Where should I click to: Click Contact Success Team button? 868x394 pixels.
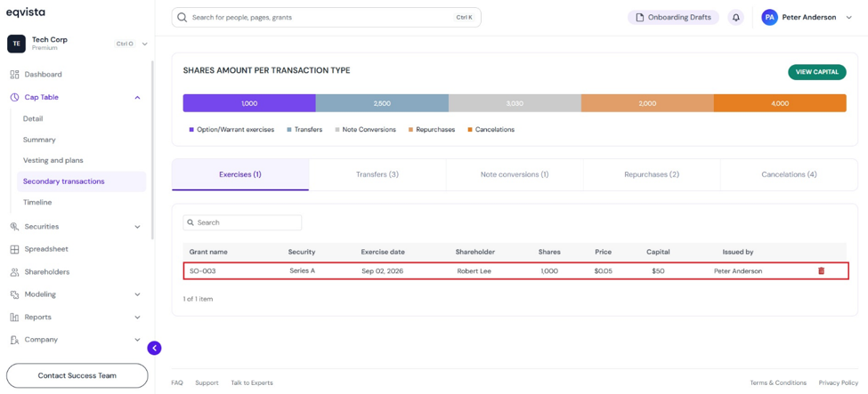(x=77, y=375)
